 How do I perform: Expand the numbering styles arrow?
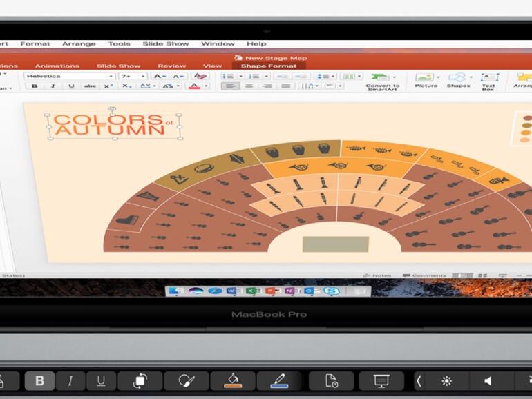266,76
